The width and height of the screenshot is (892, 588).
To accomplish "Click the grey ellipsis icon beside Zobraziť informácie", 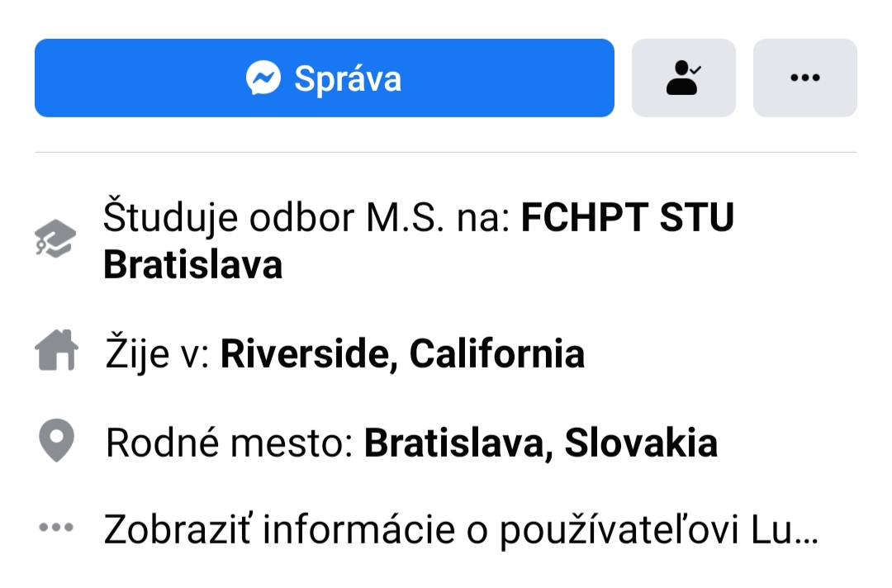I will [x=57, y=527].
